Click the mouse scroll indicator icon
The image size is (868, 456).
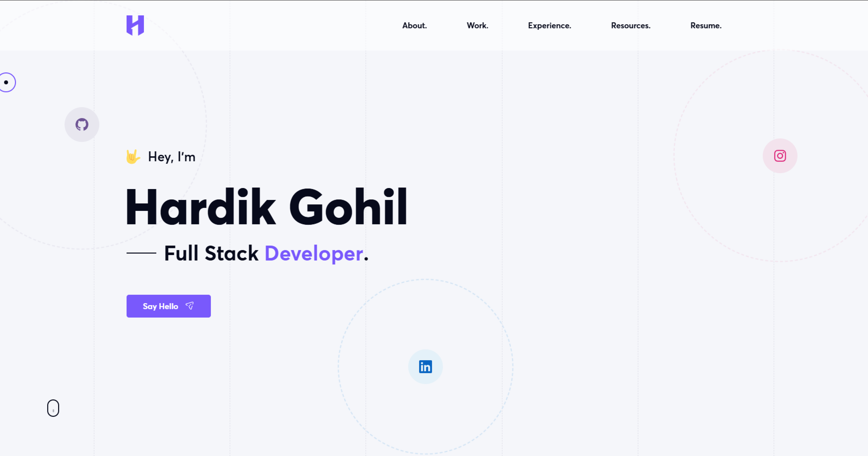coord(53,408)
